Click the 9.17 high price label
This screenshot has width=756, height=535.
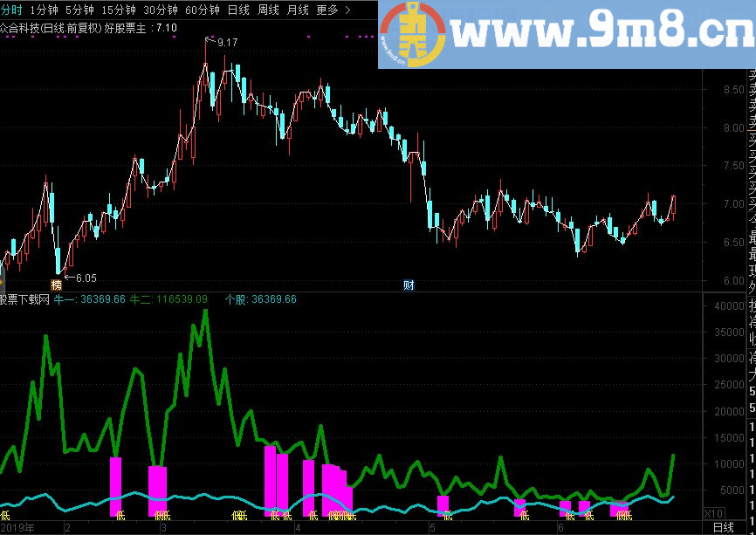228,43
